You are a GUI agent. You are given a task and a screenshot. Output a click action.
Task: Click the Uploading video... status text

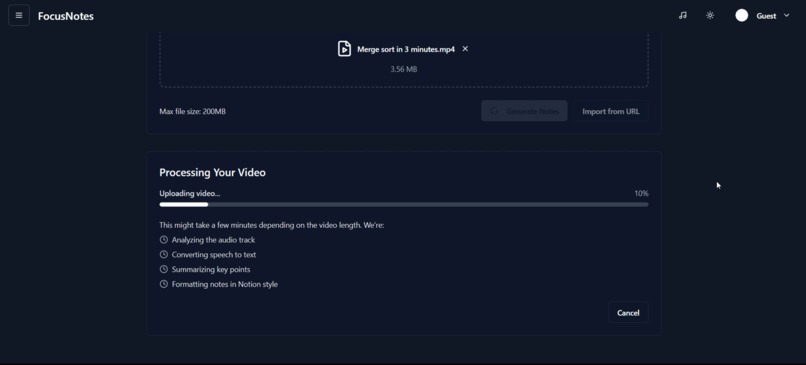click(190, 194)
